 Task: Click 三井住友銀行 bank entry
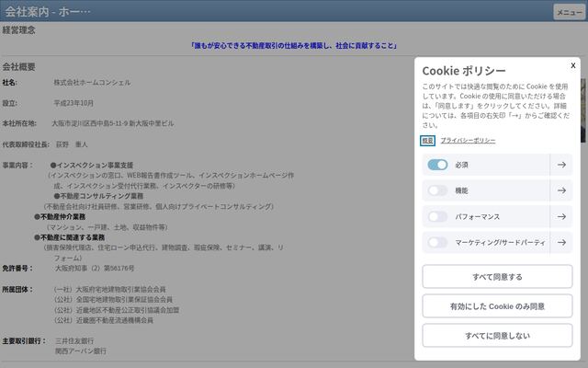tap(74, 341)
